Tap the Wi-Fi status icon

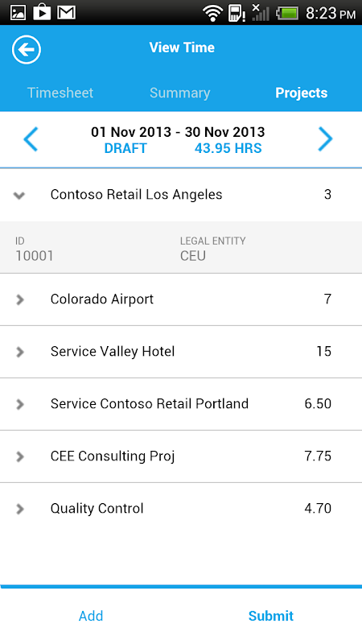coord(212,13)
